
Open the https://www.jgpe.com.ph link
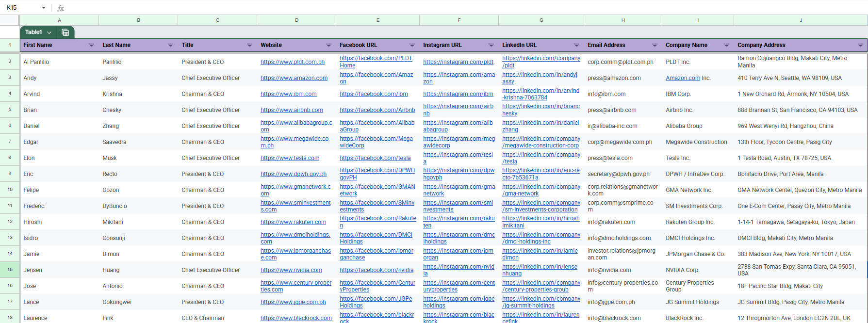293,302
